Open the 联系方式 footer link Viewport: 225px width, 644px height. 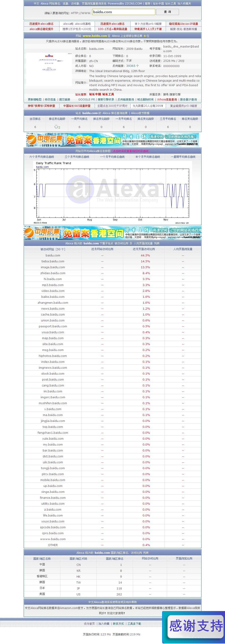pyautogui.click(x=118, y=624)
